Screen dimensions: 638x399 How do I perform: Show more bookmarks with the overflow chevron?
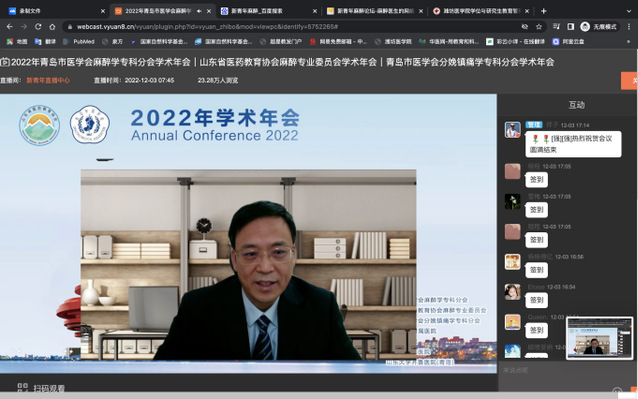[628, 41]
